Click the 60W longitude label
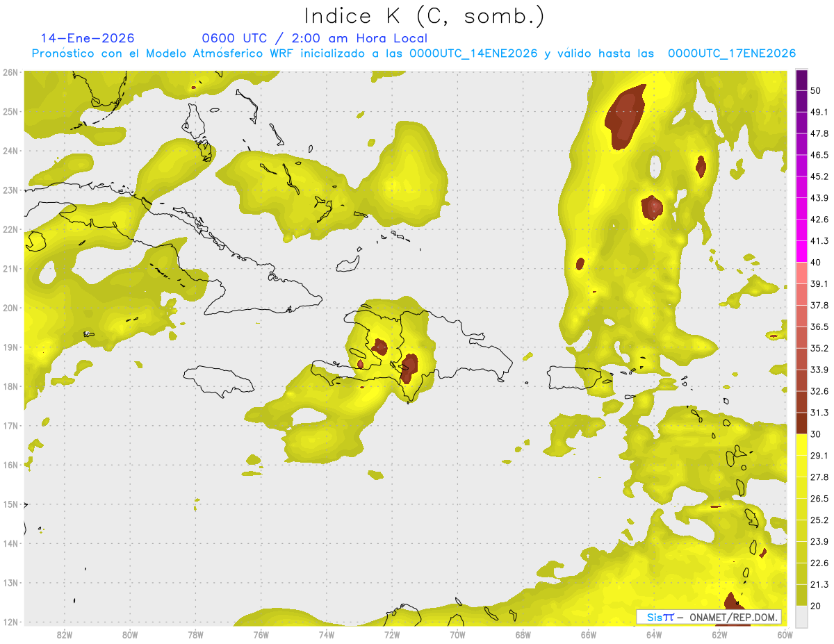834x644 pixels. pos(785,634)
